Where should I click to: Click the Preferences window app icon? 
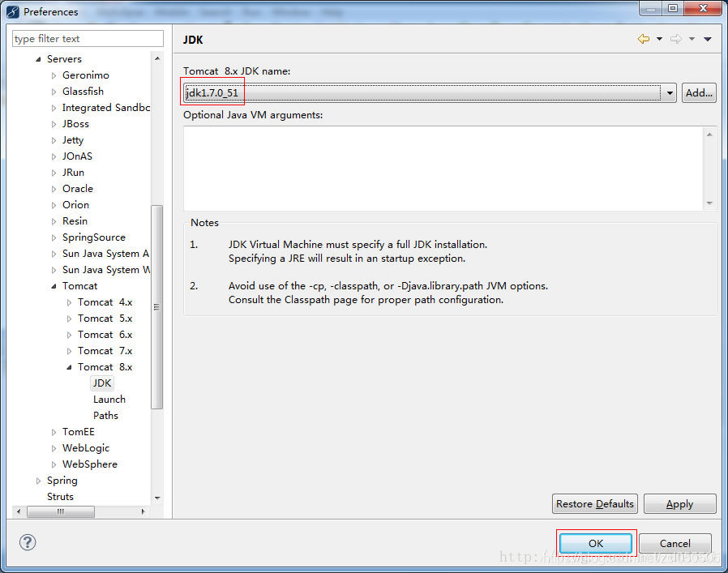[x=13, y=11]
